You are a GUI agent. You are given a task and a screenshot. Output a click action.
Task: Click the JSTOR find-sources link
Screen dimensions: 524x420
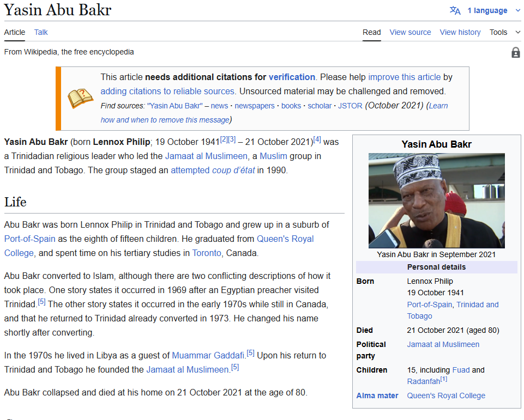pos(350,106)
